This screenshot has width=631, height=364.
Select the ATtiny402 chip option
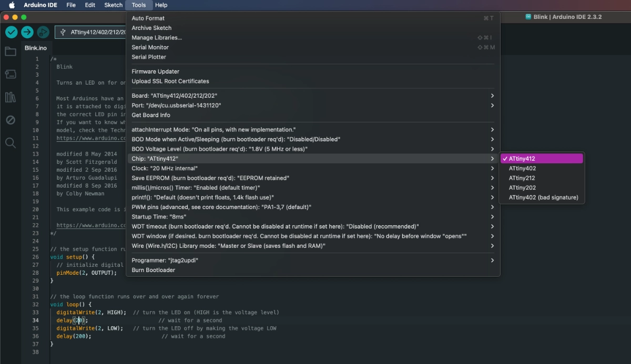point(542,169)
